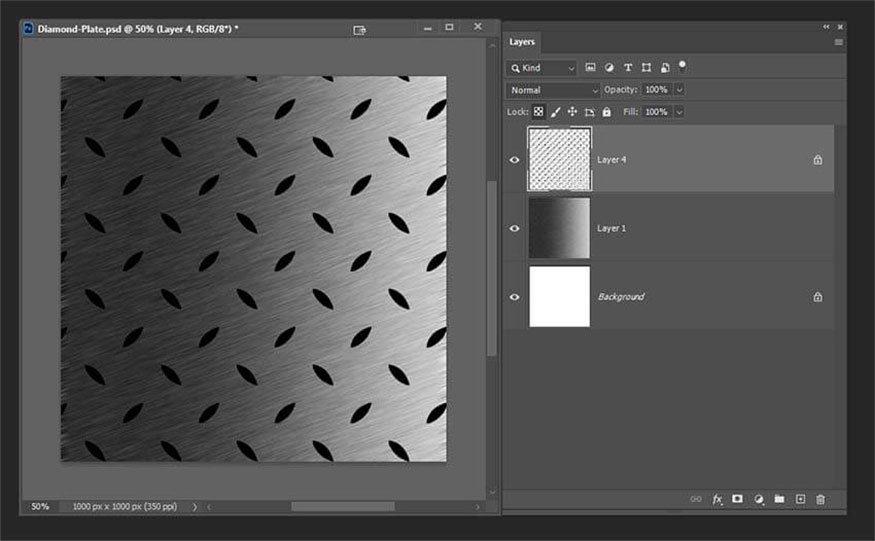
Task: Lock transparent pixels icon
Action: [x=538, y=112]
